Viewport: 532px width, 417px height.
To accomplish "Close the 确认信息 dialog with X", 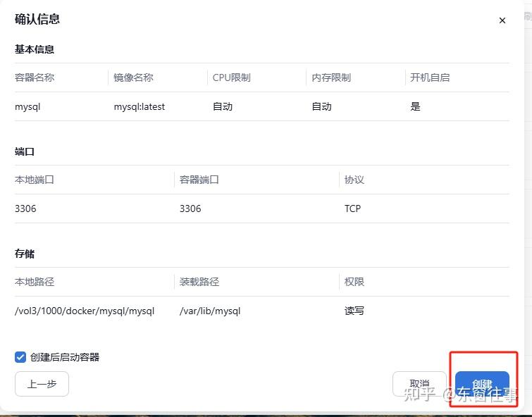I will click(502, 20).
